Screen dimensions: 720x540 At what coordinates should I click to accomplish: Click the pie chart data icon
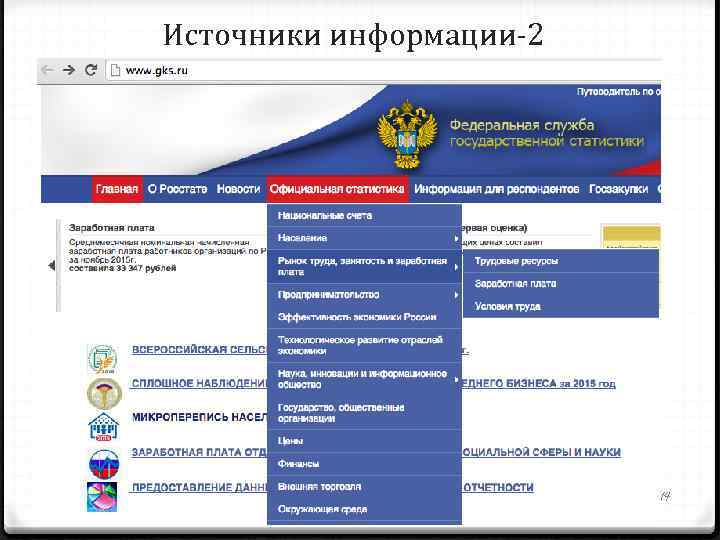(102, 496)
